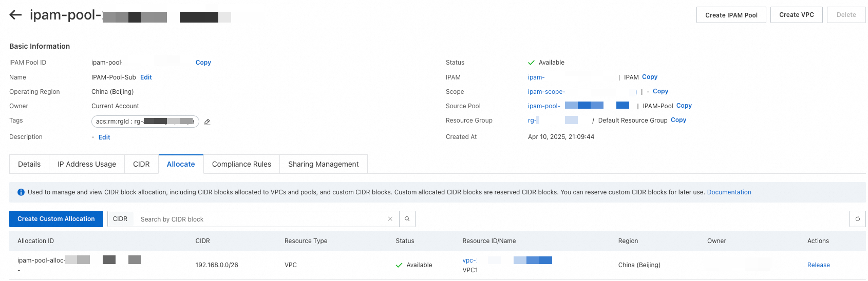The image size is (868, 281).
Task: Click the edit pencil icon beside Tags
Action: tap(207, 122)
